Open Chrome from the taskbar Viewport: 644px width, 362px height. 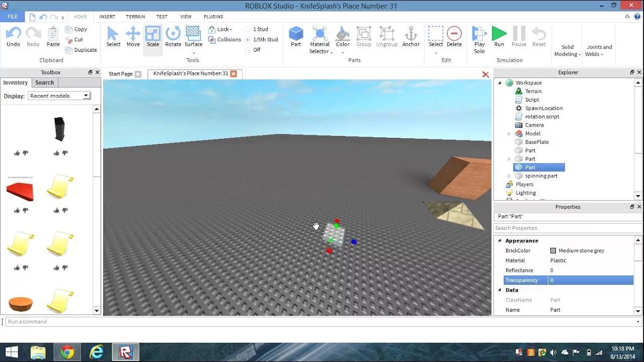(67, 352)
